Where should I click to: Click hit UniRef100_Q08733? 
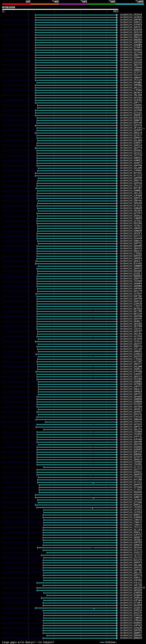(131, 567)
